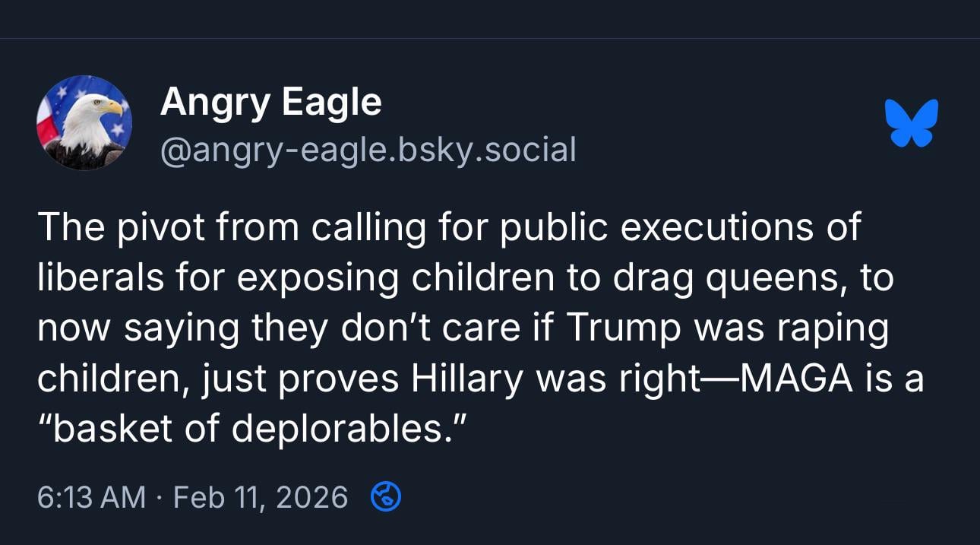Open the bald eagle profile avatar
The height and width of the screenshot is (545, 980).
click(84, 122)
